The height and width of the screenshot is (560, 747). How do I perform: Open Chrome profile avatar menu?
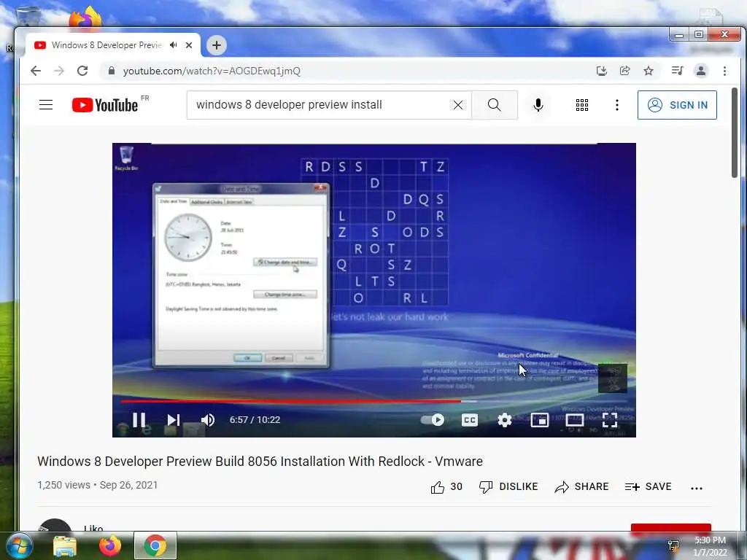coord(701,71)
